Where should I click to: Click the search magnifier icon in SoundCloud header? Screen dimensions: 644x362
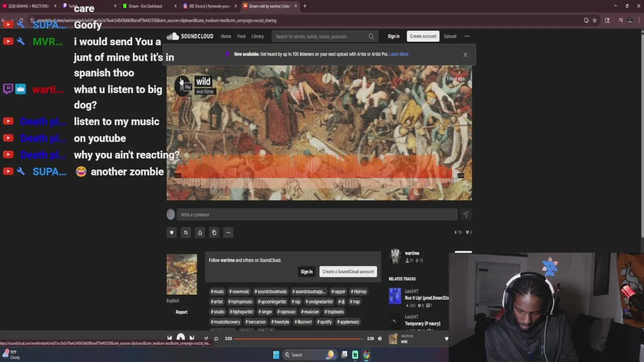click(x=371, y=36)
